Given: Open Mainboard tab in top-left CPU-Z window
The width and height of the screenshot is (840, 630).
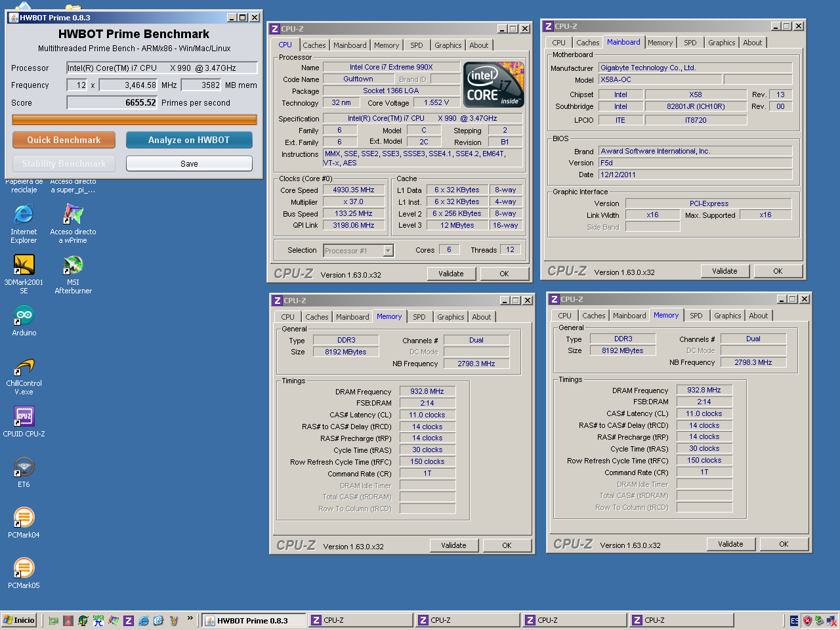Looking at the screenshot, I should tap(350, 45).
